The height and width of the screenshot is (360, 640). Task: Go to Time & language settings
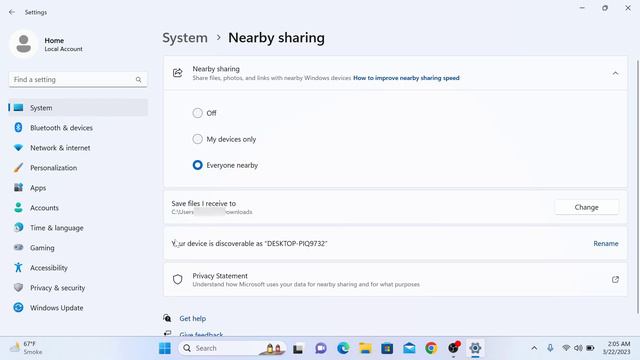(78, 228)
